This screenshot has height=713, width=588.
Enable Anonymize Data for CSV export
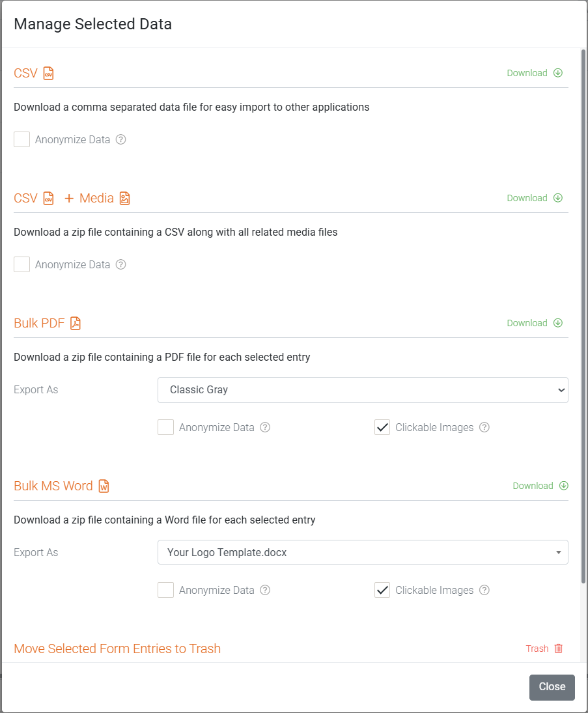22,139
